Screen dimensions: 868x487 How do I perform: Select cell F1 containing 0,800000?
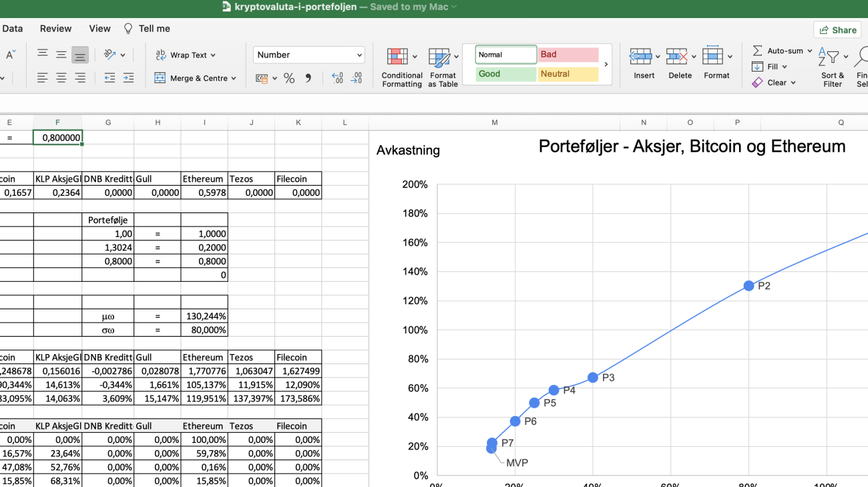tap(57, 138)
